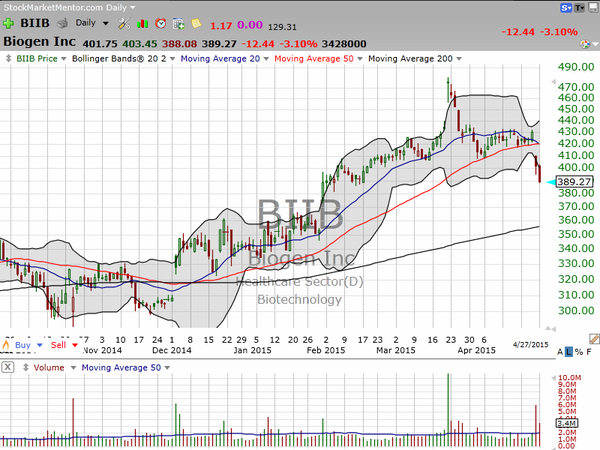The image size is (600, 450).
Task: Click the 300.00 price axis label
Action: [576, 310]
